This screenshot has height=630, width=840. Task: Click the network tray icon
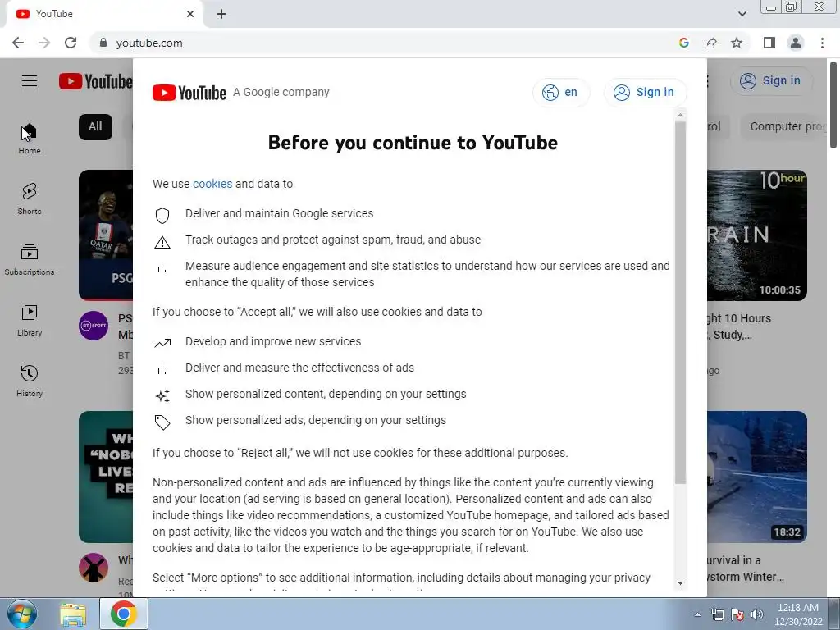point(717,614)
